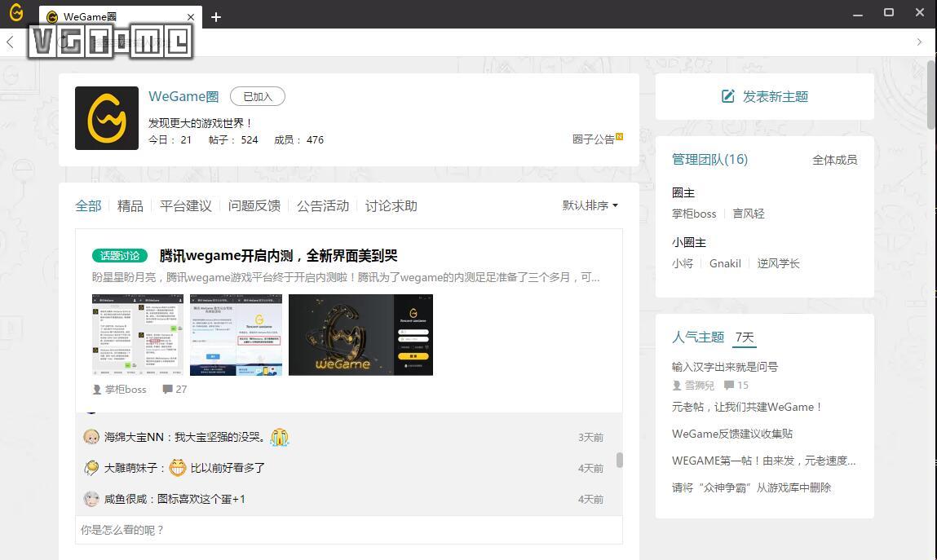Expand the right-edge chevron arrow
937x560 pixels.
[920, 42]
